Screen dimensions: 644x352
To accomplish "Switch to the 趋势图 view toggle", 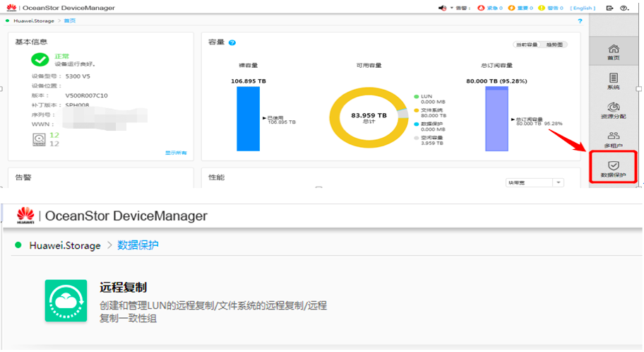I will pos(554,45).
